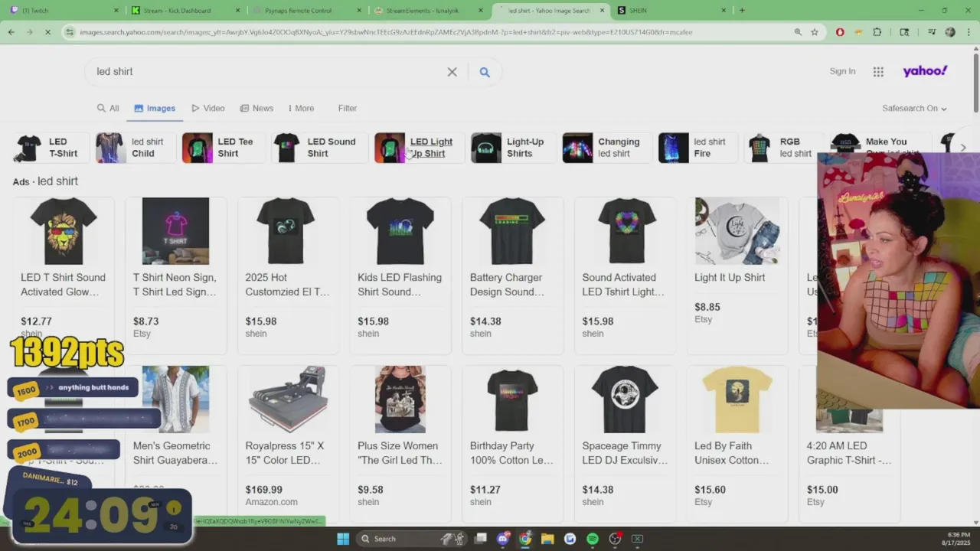The height and width of the screenshot is (551, 980).
Task: Open the Led By Faith yellow shirt thumbnail
Action: tap(737, 399)
